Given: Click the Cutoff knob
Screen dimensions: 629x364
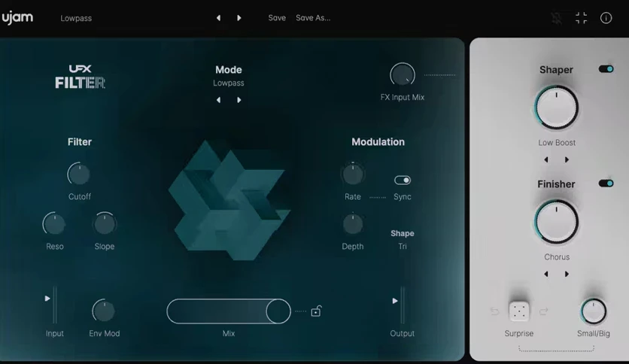Looking at the screenshot, I should 78,174.
